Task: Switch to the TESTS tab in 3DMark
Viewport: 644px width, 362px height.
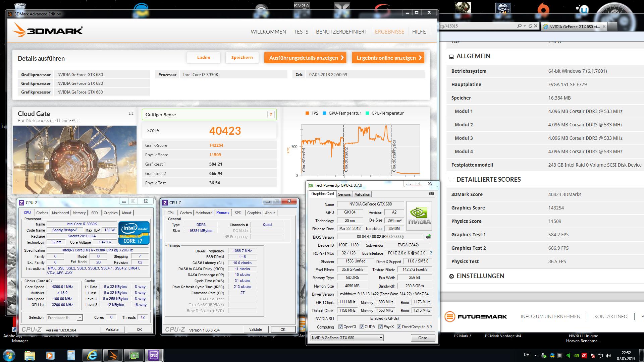Action: click(301, 32)
